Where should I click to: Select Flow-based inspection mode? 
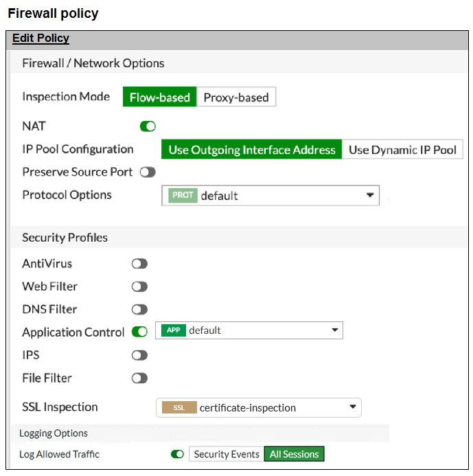(x=160, y=98)
